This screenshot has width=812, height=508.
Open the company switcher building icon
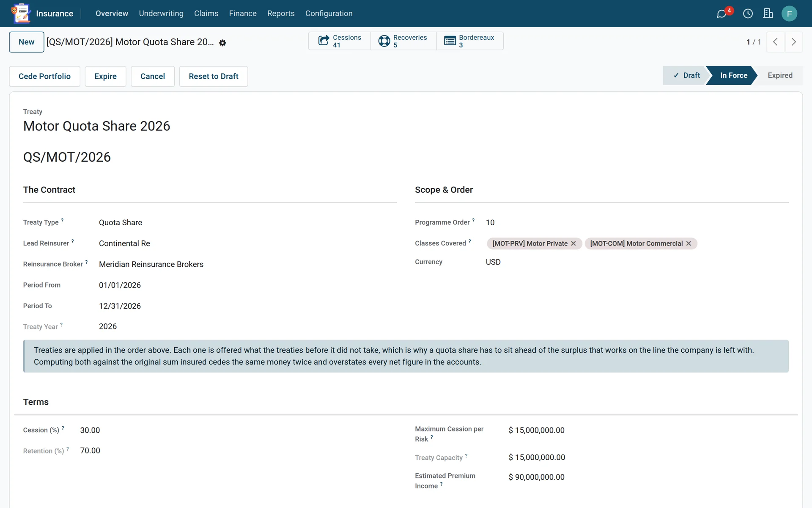click(x=768, y=14)
